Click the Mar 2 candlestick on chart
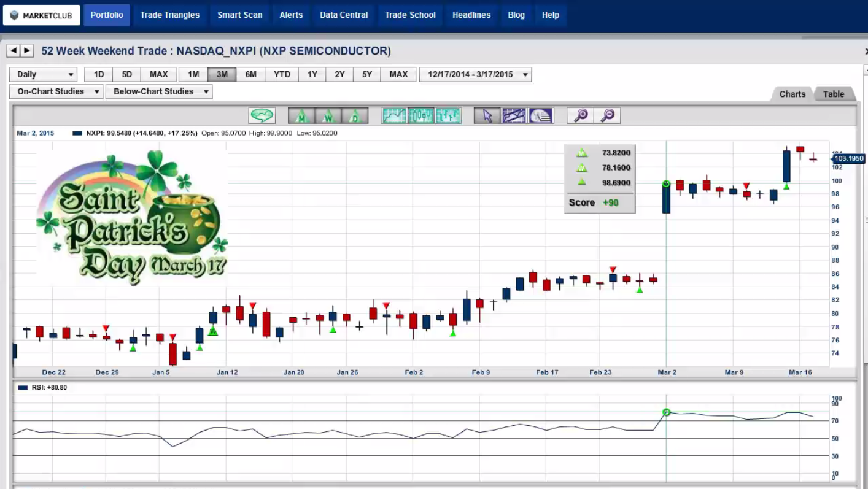Screen dimensions: 868x489 [666, 198]
